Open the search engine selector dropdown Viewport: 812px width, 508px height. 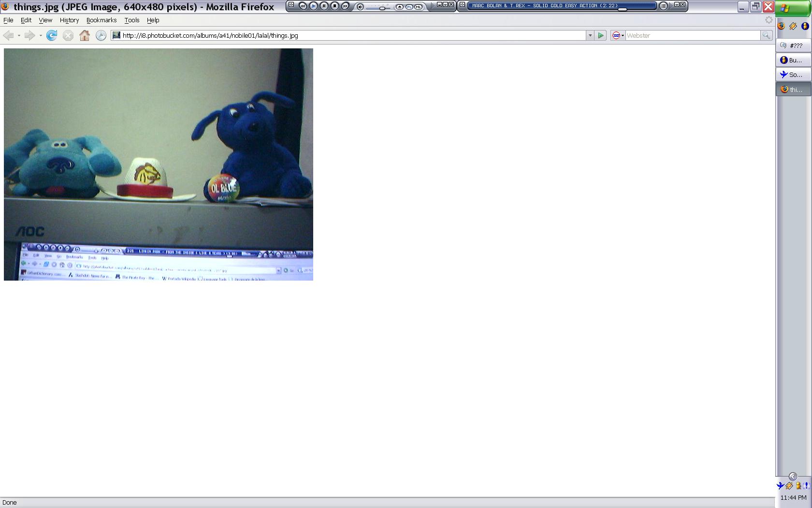click(618, 35)
